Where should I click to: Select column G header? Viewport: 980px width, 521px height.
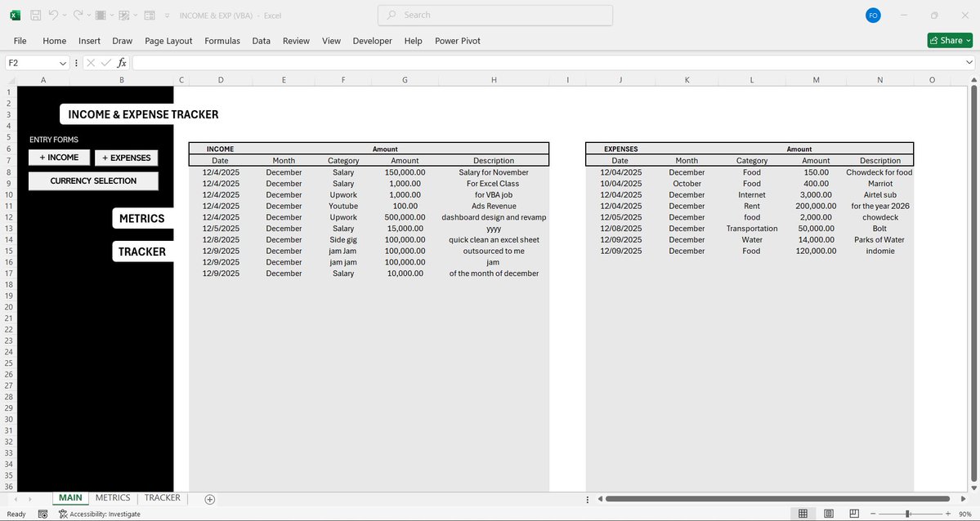click(405, 80)
